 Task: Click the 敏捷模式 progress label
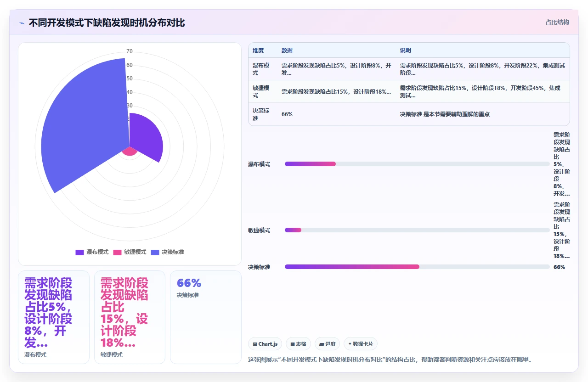click(259, 230)
